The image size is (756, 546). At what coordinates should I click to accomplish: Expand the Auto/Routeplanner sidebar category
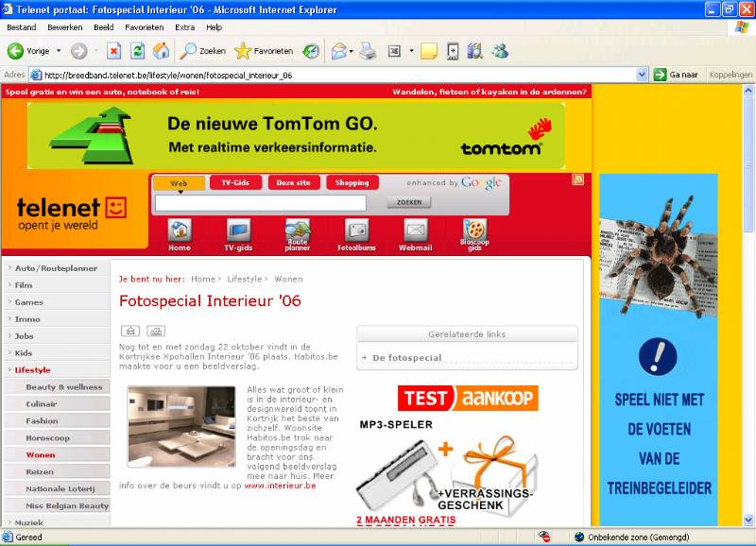(x=56, y=268)
